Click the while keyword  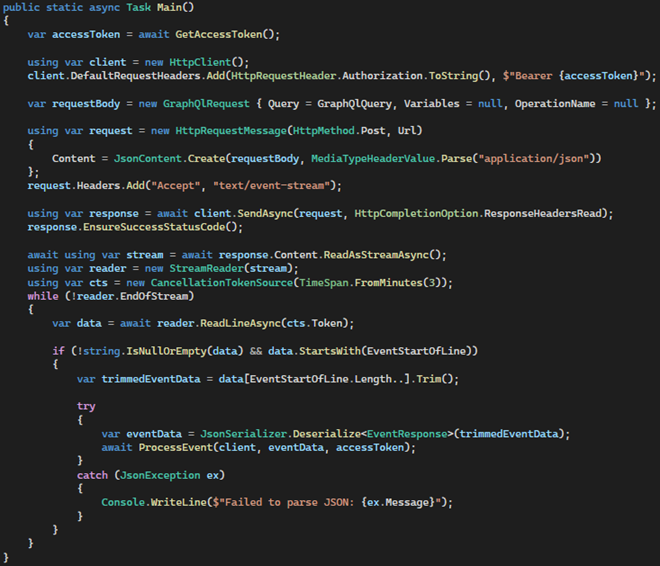tap(43, 296)
